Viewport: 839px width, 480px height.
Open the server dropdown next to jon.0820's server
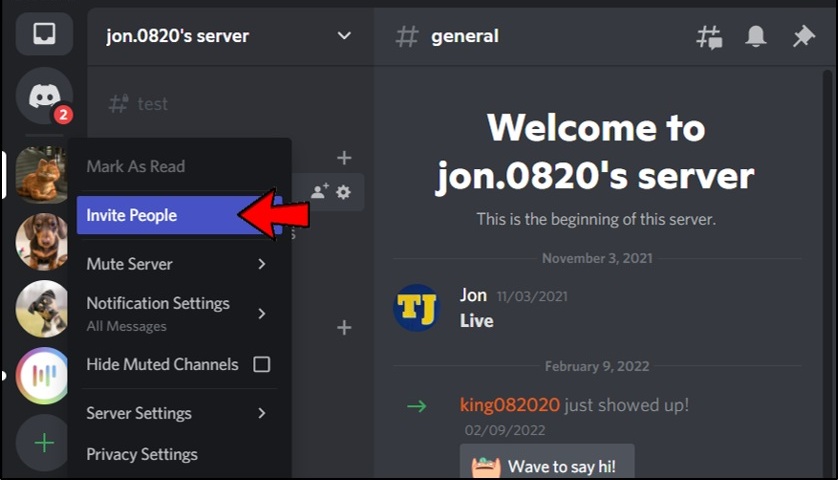(x=344, y=36)
